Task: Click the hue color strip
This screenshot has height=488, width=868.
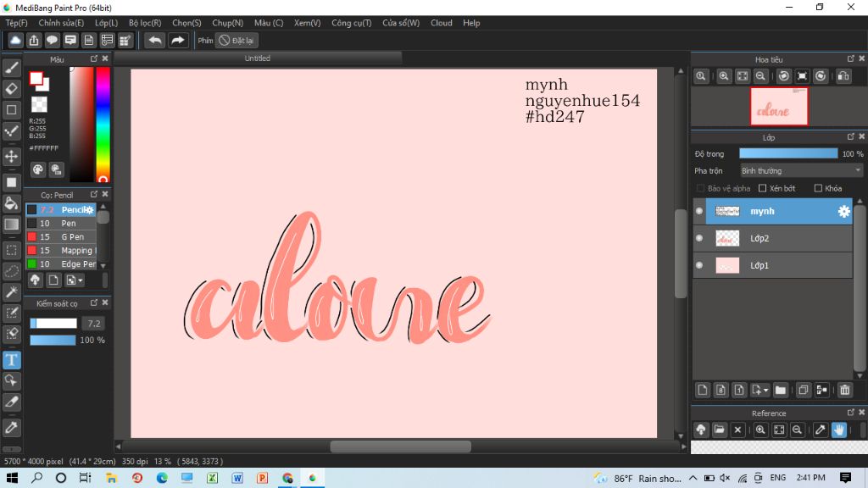Action: 103,125
